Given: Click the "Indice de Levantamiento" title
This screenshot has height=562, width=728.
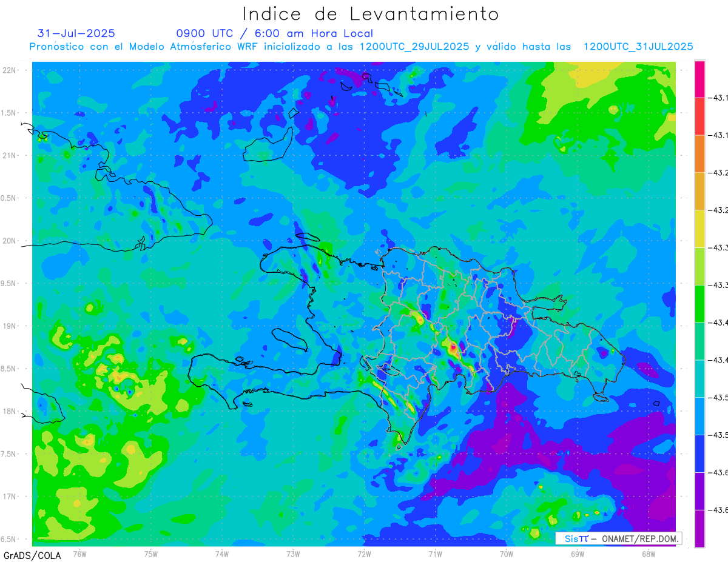Looking at the screenshot, I should pyautogui.click(x=371, y=14).
